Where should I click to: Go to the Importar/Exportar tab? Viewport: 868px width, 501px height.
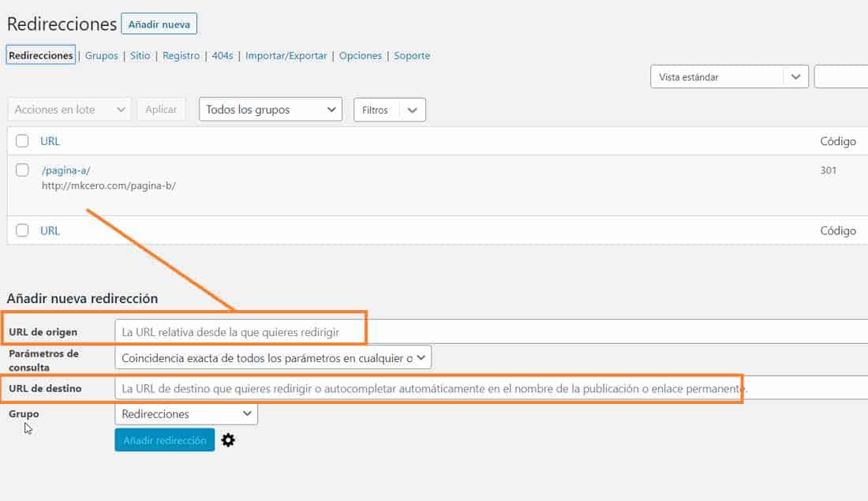286,56
